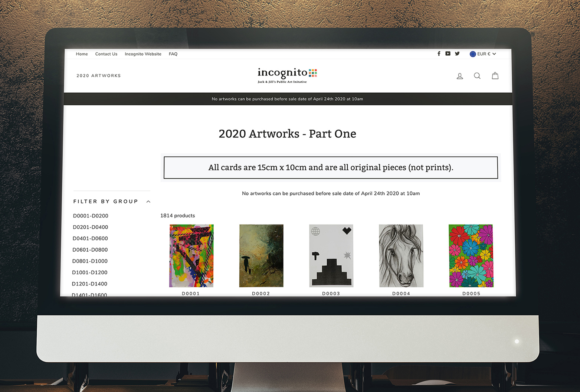
Task: Open the D0002 umbrella painting thumbnail
Action: click(261, 256)
